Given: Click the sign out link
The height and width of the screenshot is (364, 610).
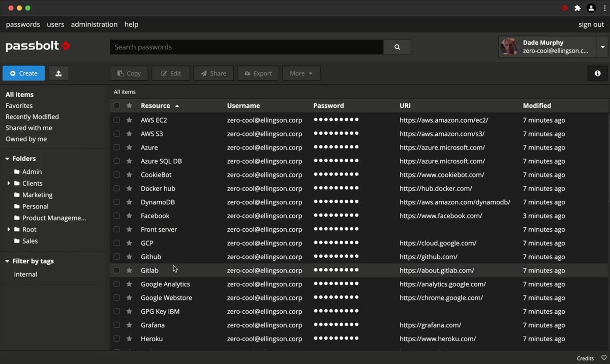Looking at the screenshot, I should pos(591,24).
